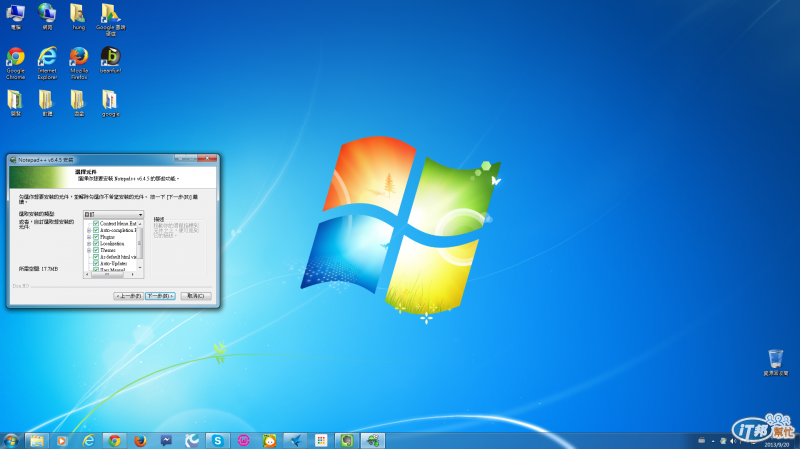Image resolution: width=800 pixels, height=449 pixels.
Task: Select the Themes label in component list
Action: [108, 250]
